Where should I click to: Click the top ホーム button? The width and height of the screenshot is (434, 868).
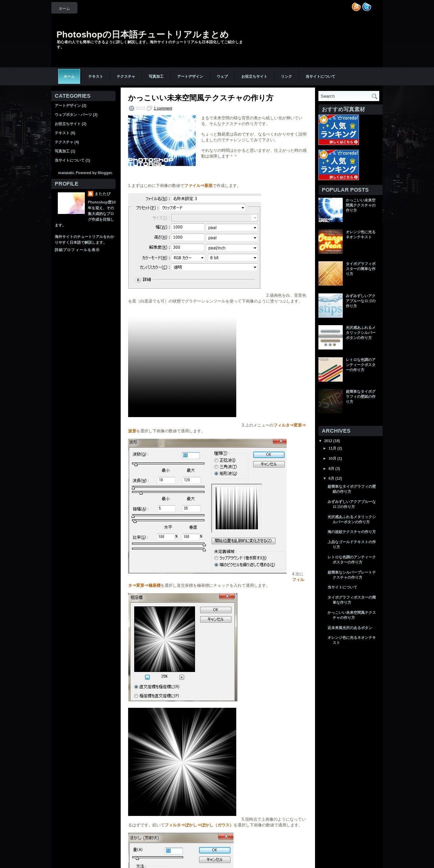click(64, 8)
